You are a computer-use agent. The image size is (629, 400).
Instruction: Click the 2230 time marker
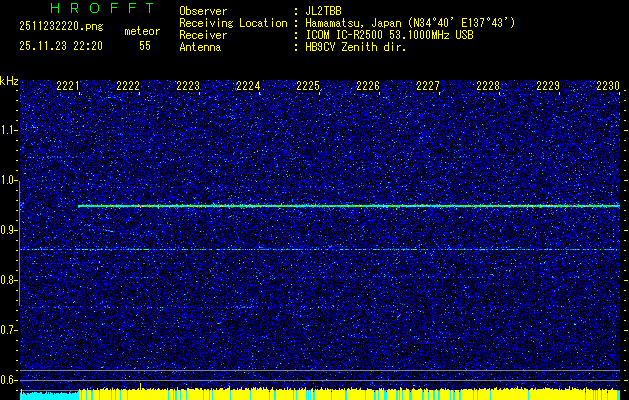[608, 86]
